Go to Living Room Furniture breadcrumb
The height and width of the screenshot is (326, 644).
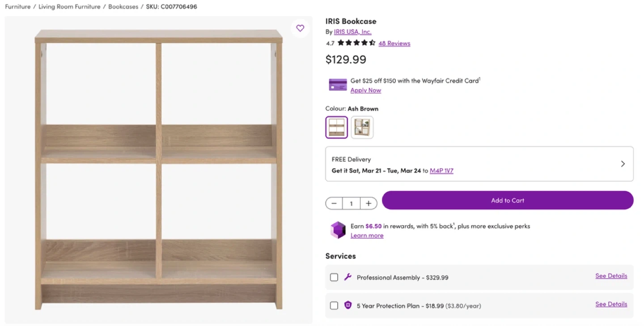pyautogui.click(x=69, y=7)
